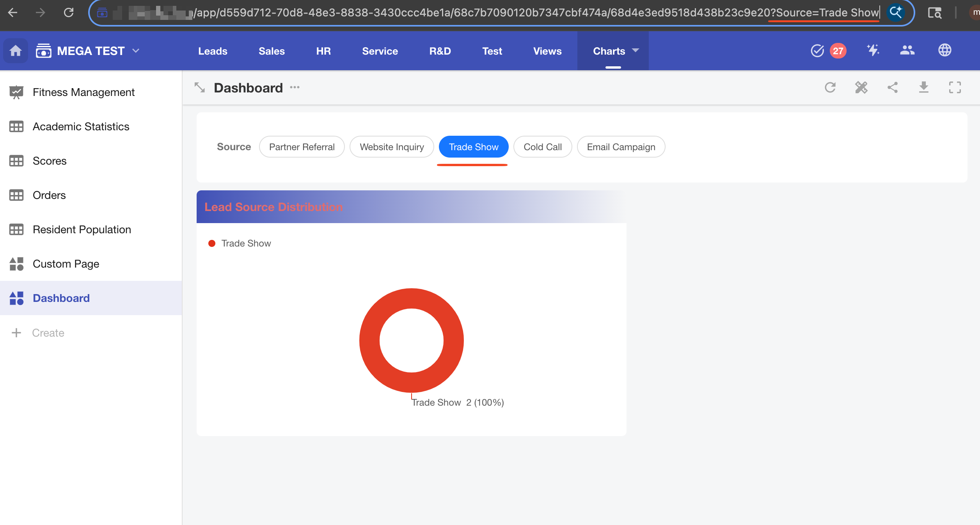Toggle the Cold Call source filter
The height and width of the screenshot is (525, 980).
pos(542,147)
